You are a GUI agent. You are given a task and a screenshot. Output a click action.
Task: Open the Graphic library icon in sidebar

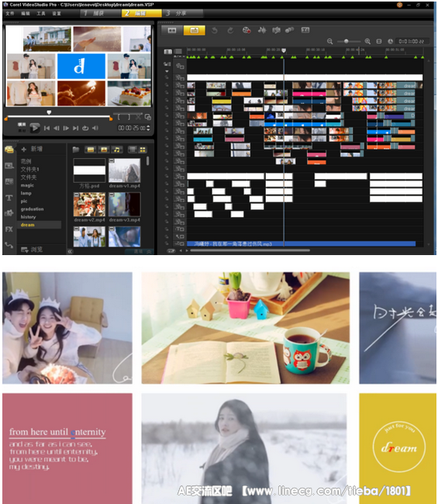[x=9, y=213]
